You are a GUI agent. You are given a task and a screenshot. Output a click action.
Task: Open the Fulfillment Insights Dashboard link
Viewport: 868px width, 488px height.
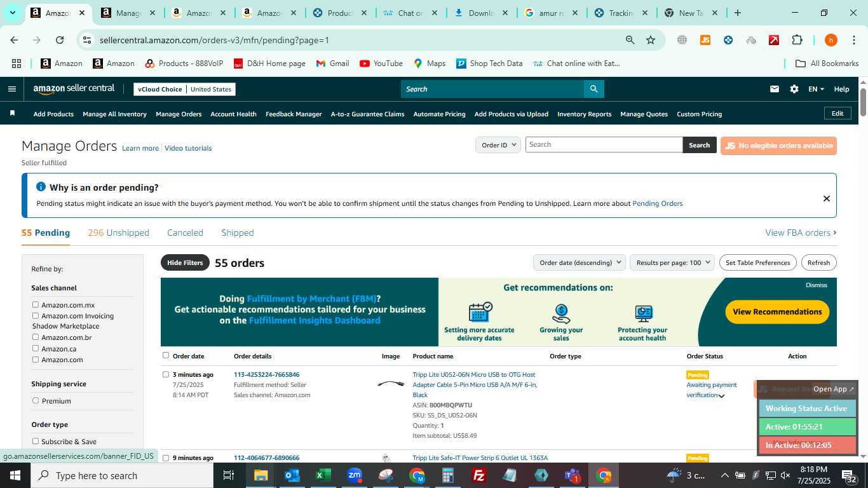tap(315, 320)
